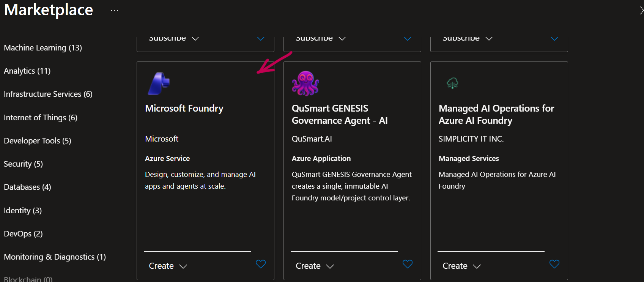Click the Microsoft publisher name under Microsoft Foundry
This screenshot has width=644, height=282.
[162, 139]
